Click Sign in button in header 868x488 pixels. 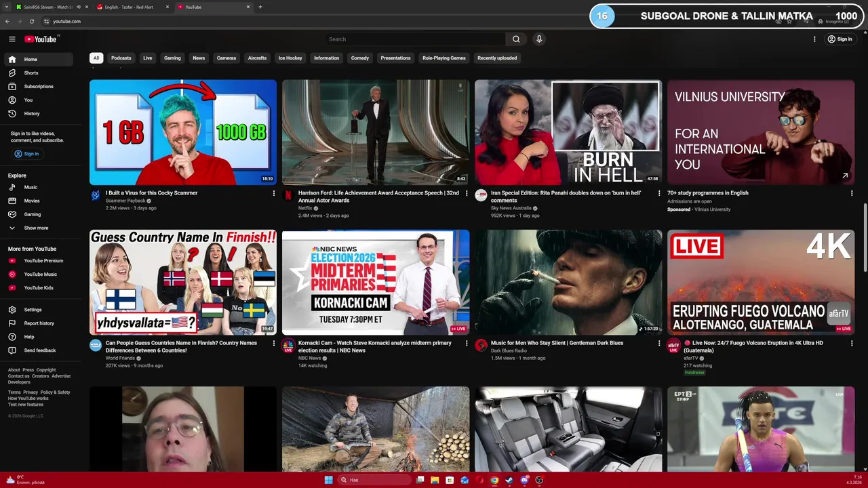840,39
